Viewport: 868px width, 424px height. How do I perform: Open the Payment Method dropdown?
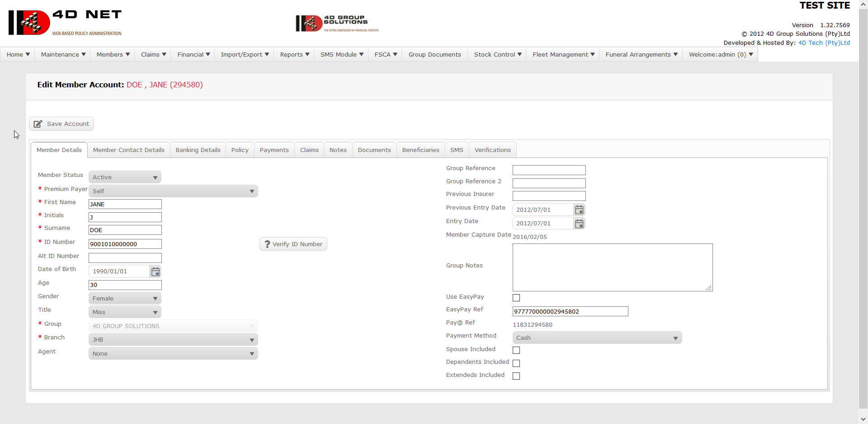pyautogui.click(x=597, y=338)
